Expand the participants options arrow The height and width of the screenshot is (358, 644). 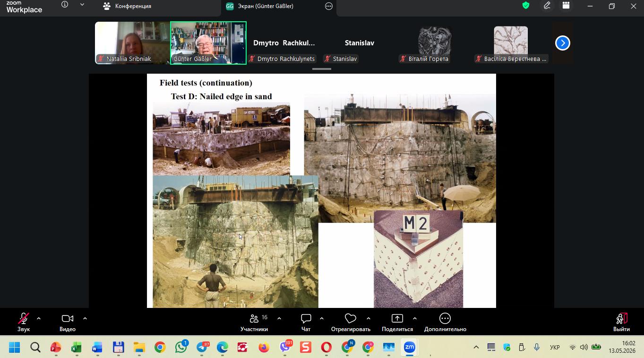tap(279, 318)
